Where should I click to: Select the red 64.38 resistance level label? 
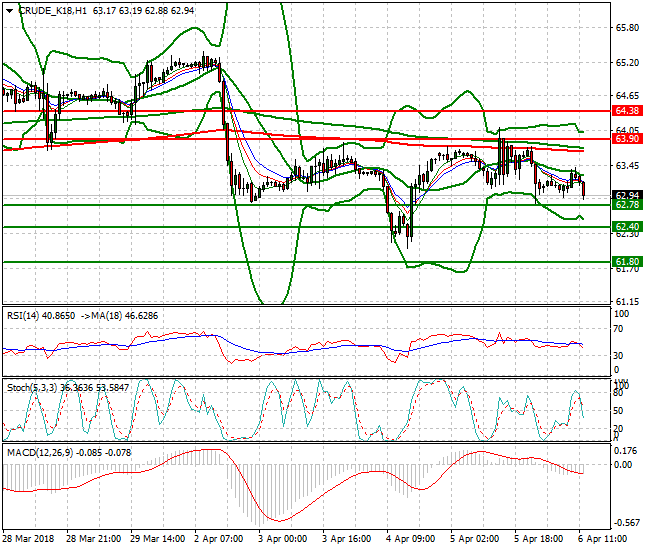pos(627,111)
